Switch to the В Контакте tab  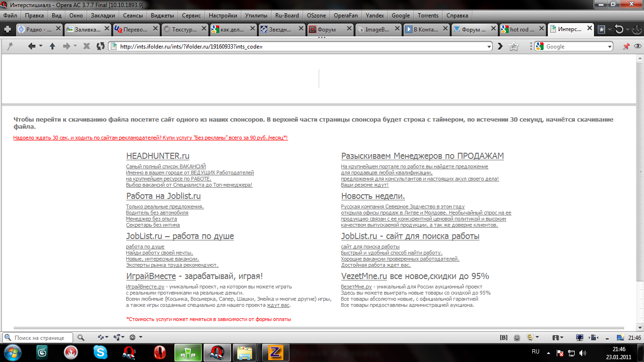[x=426, y=29]
